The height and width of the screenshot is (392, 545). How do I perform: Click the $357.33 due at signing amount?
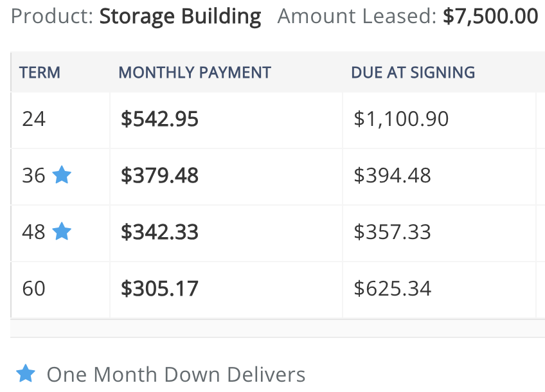tap(393, 232)
